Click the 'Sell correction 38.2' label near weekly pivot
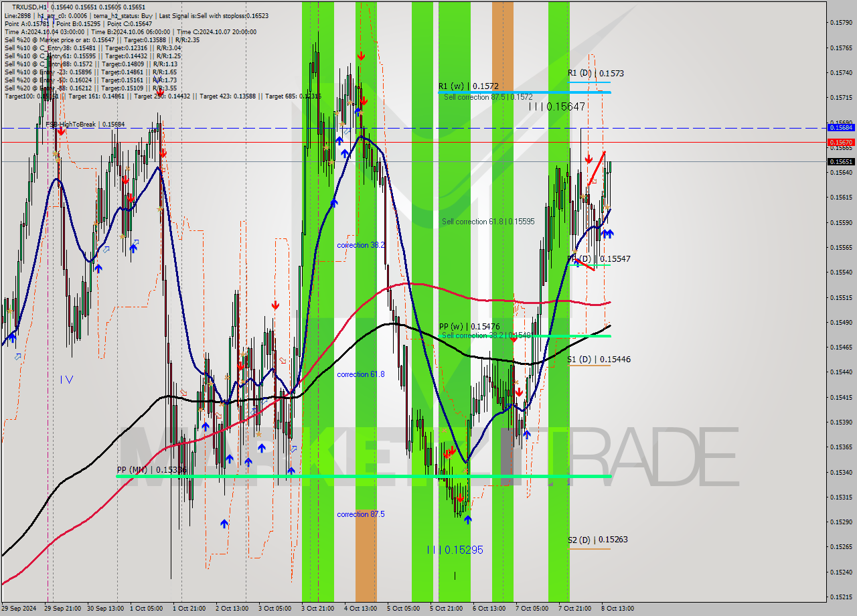The height and width of the screenshot is (616, 857). (487, 335)
